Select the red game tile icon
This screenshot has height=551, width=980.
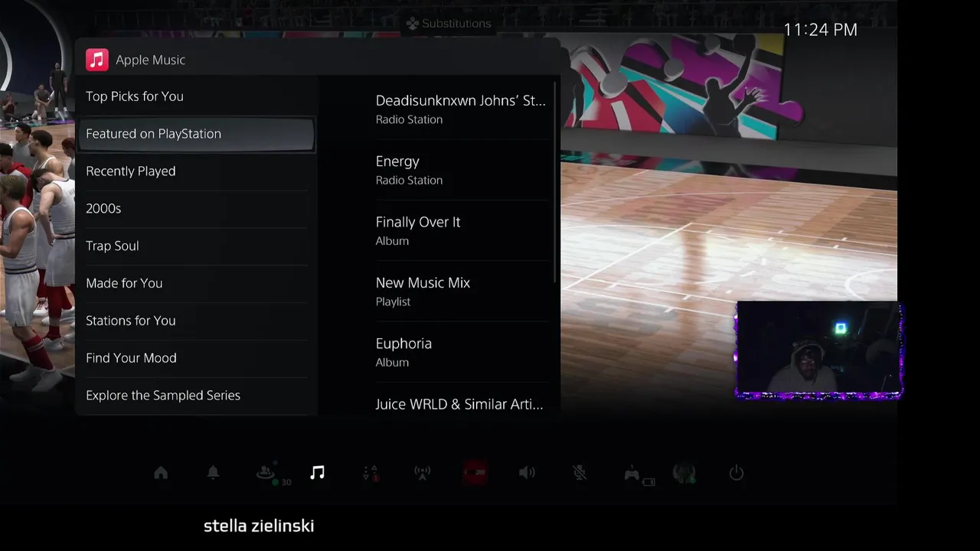pos(475,473)
